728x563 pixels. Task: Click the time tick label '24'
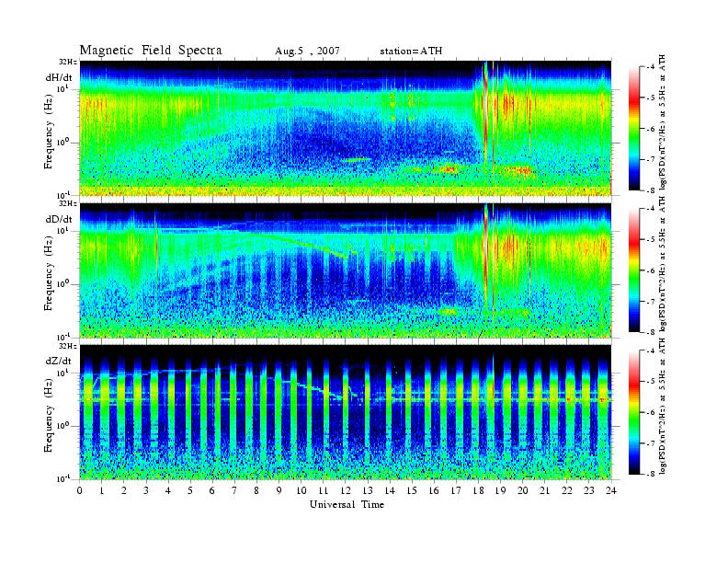coord(611,490)
